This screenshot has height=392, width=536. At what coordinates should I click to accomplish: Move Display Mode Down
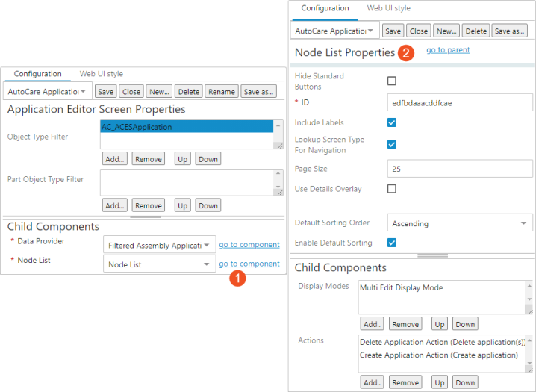[465, 324]
